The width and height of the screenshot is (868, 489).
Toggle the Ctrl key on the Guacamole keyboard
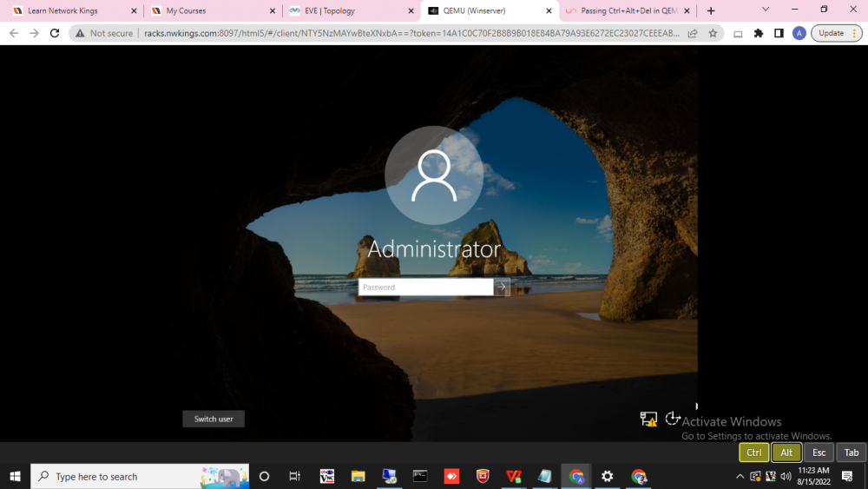click(x=754, y=453)
